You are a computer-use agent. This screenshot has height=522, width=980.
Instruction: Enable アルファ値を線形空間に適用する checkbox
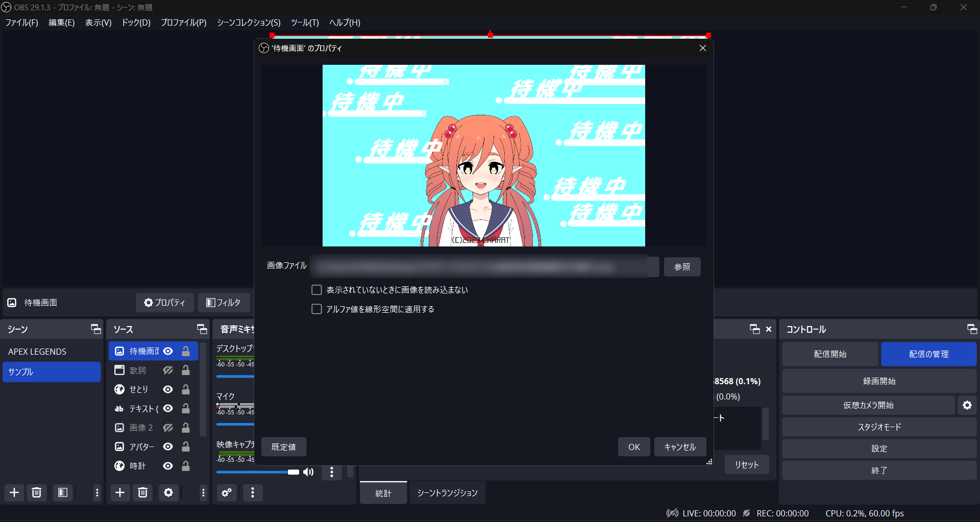(x=316, y=309)
